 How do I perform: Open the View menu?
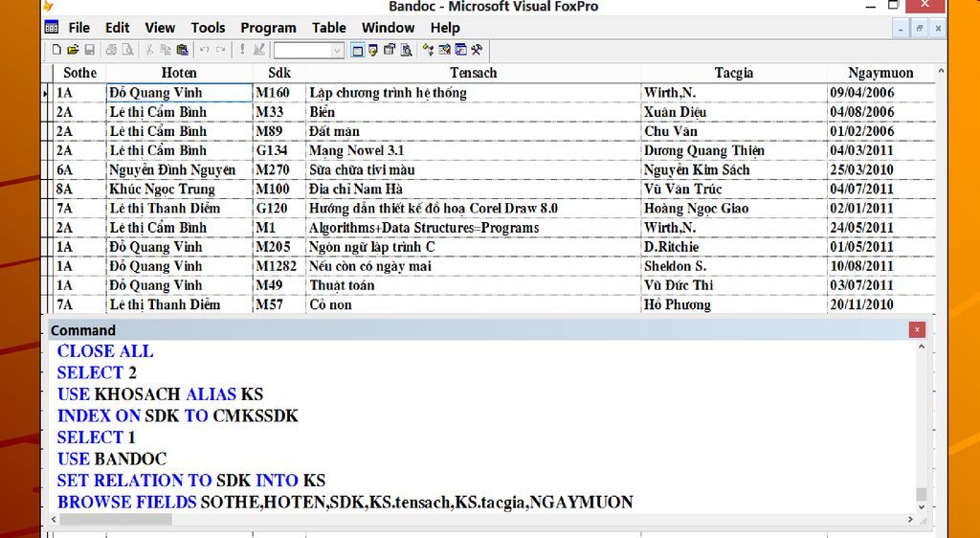(160, 28)
